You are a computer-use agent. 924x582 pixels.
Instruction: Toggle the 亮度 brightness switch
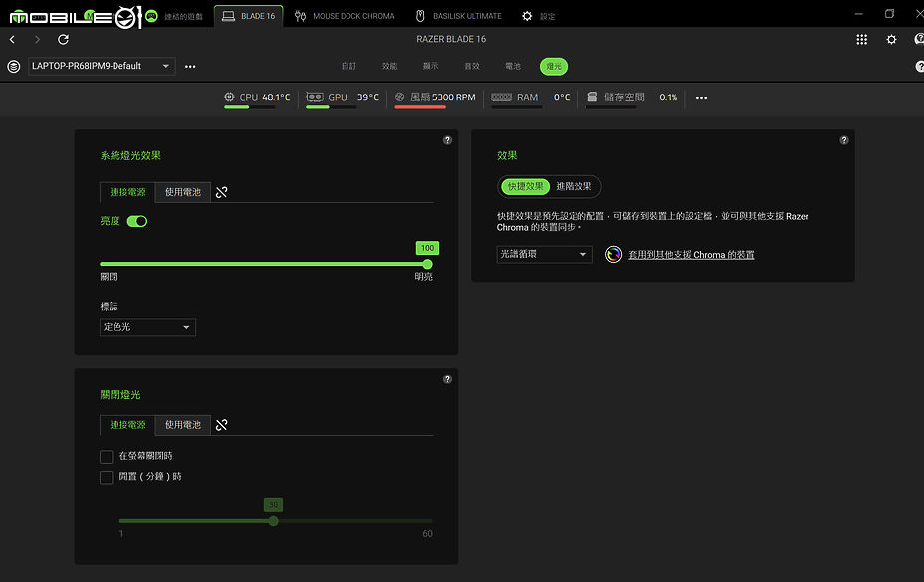click(137, 221)
